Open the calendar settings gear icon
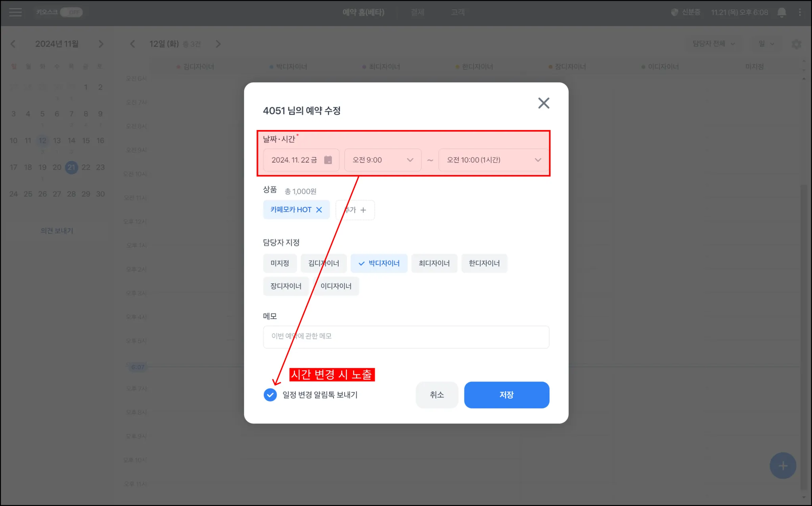Screen dimensions: 812x506 (796, 44)
